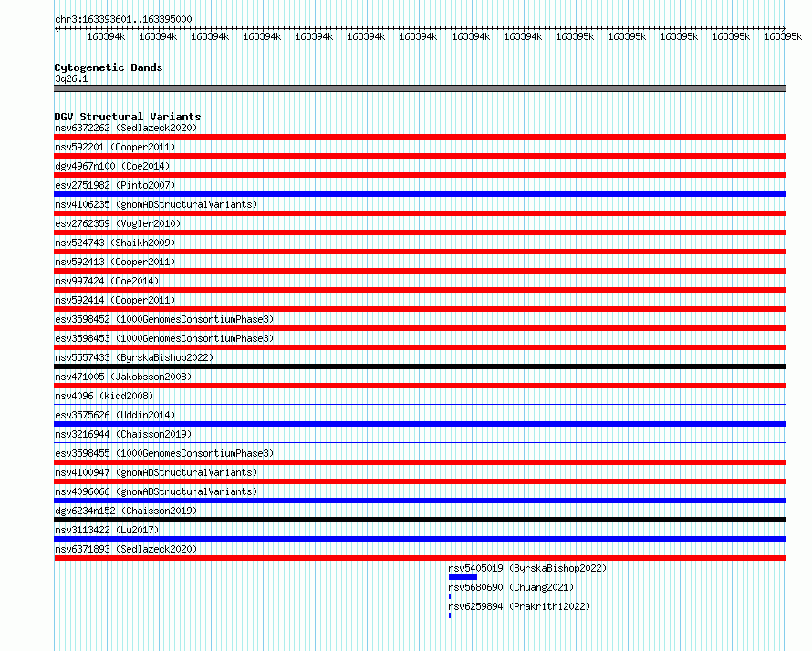Viewport: 812px width, 651px height.
Task: Click the black bar under dgv6234n152 (Chaisson2019)
Action: [420, 520]
